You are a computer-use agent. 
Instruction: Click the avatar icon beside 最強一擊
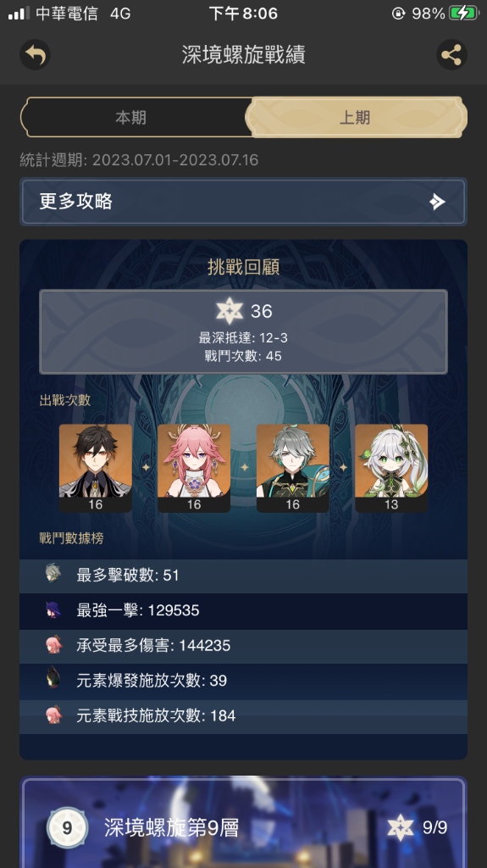point(53,609)
